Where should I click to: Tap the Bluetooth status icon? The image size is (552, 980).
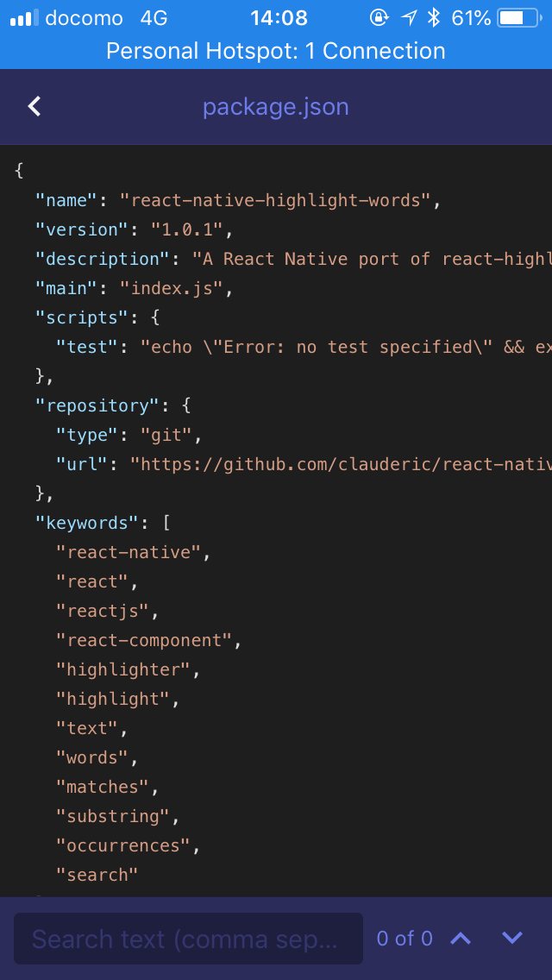tap(434, 17)
